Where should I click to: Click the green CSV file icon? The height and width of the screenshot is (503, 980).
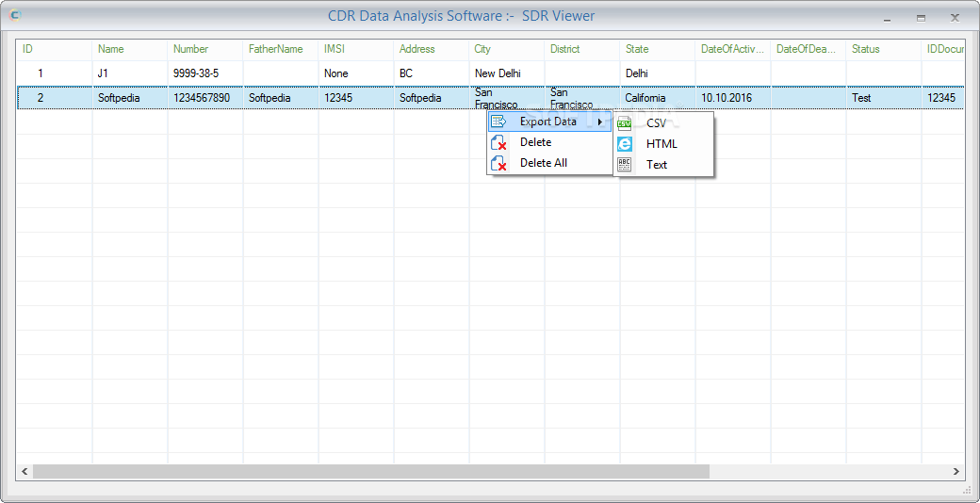(x=625, y=123)
